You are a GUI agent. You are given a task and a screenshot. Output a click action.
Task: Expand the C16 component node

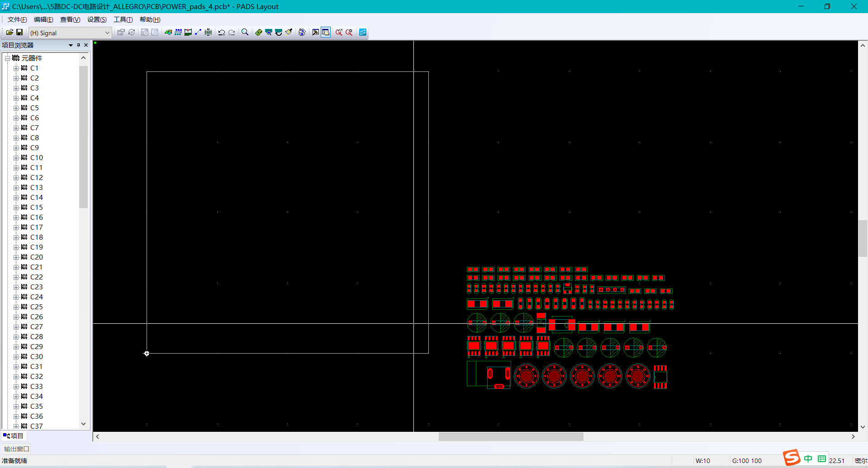[16, 217]
